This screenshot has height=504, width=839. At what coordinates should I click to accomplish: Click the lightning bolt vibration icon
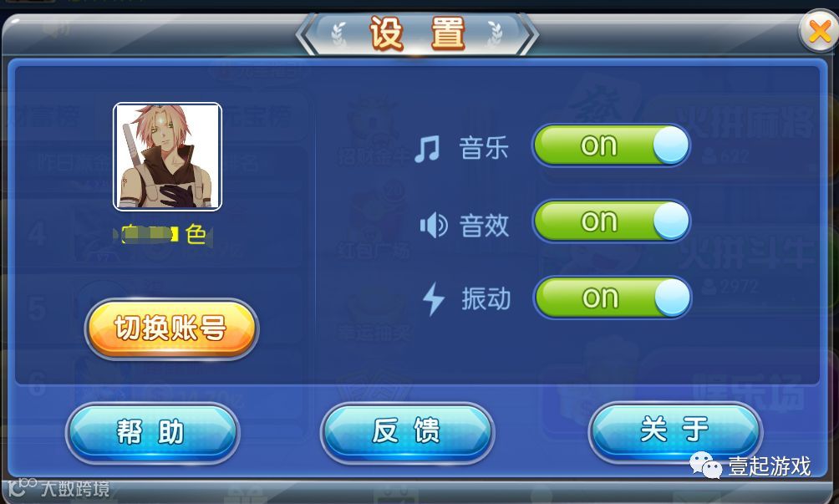pyautogui.click(x=434, y=298)
